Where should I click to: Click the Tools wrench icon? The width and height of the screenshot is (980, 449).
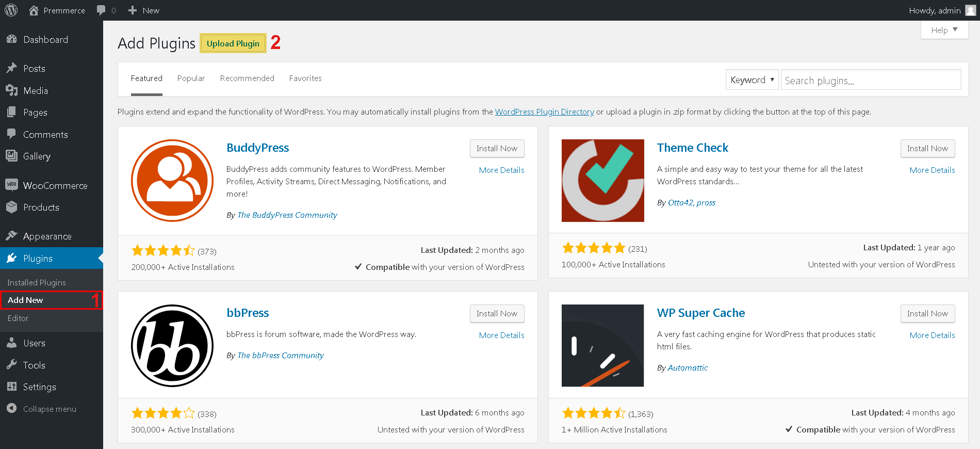[11, 365]
